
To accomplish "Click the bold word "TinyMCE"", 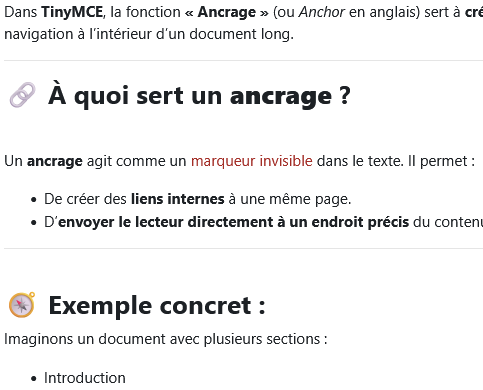I will pyautogui.click(x=72, y=12).
